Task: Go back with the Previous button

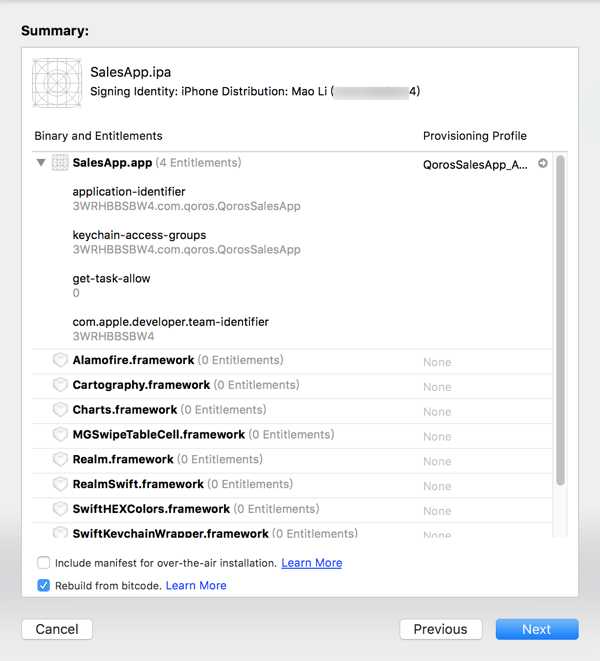Action: pos(440,629)
